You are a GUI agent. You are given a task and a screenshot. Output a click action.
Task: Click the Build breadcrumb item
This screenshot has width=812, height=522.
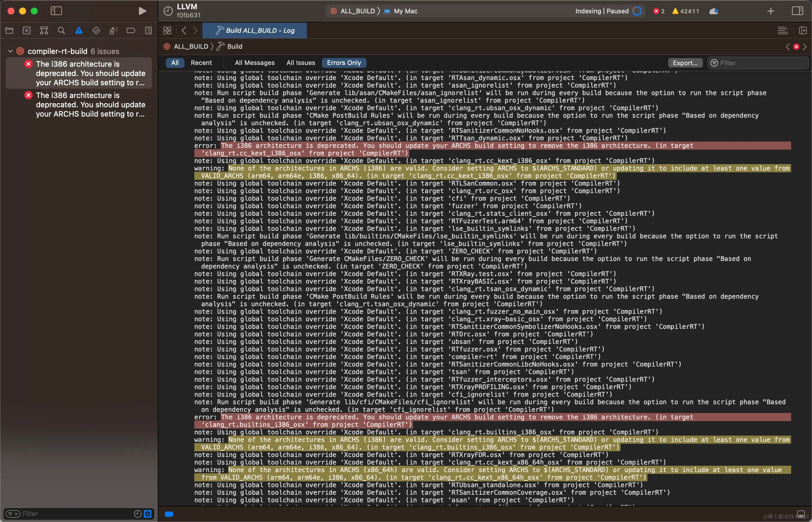230,46
